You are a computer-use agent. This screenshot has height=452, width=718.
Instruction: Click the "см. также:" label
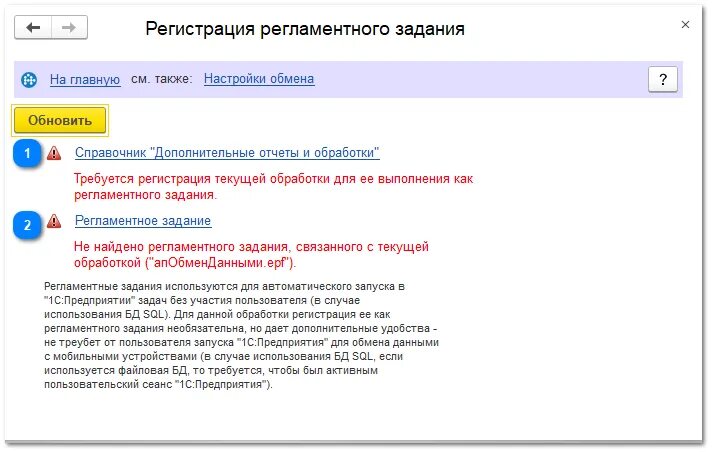(x=161, y=79)
